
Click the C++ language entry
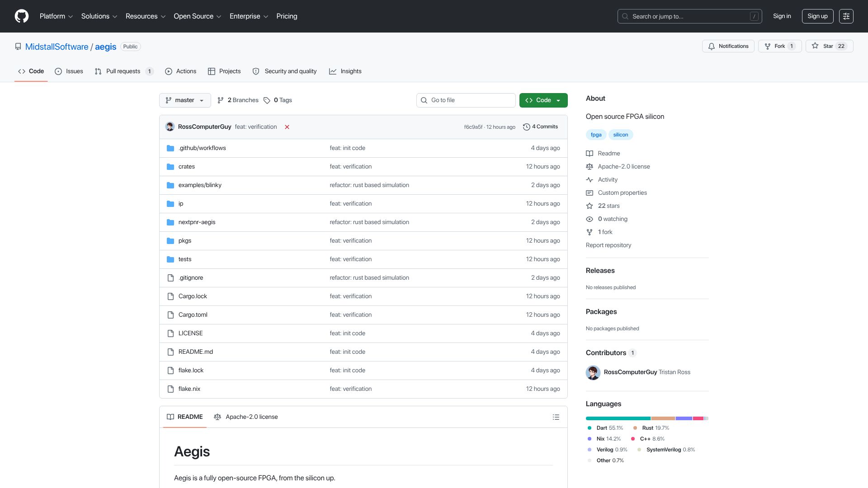647,439
